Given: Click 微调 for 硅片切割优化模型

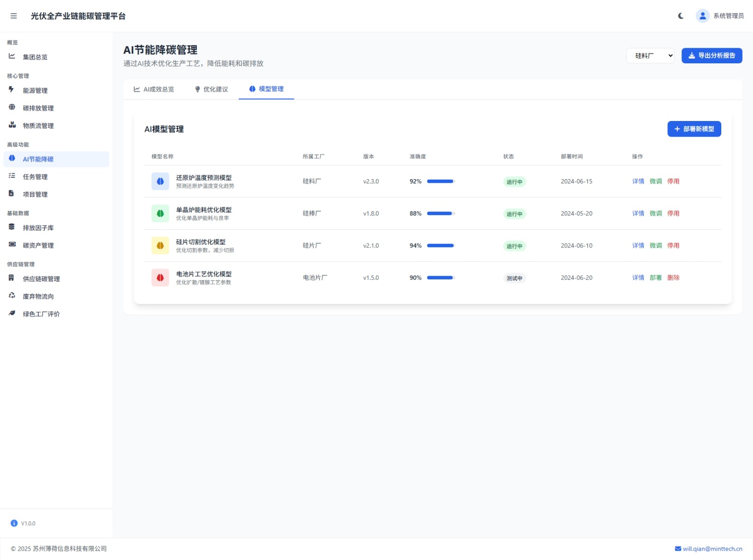Looking at the screenshot, I should click(x=656, y=246).
